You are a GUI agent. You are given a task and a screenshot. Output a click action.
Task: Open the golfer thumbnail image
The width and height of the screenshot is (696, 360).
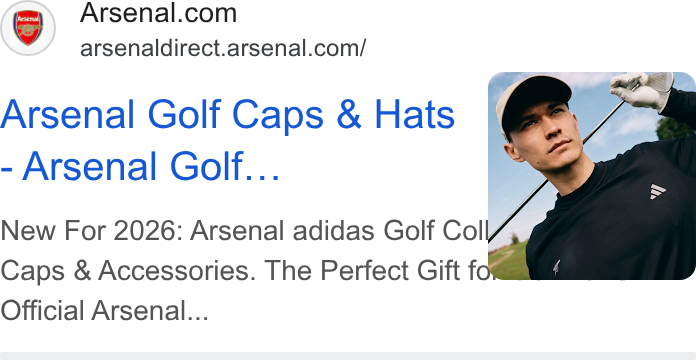(x=592, y=176)
